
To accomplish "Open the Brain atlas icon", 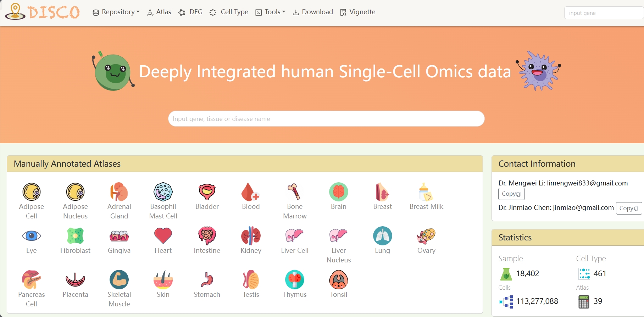I will tap(338, 192).
